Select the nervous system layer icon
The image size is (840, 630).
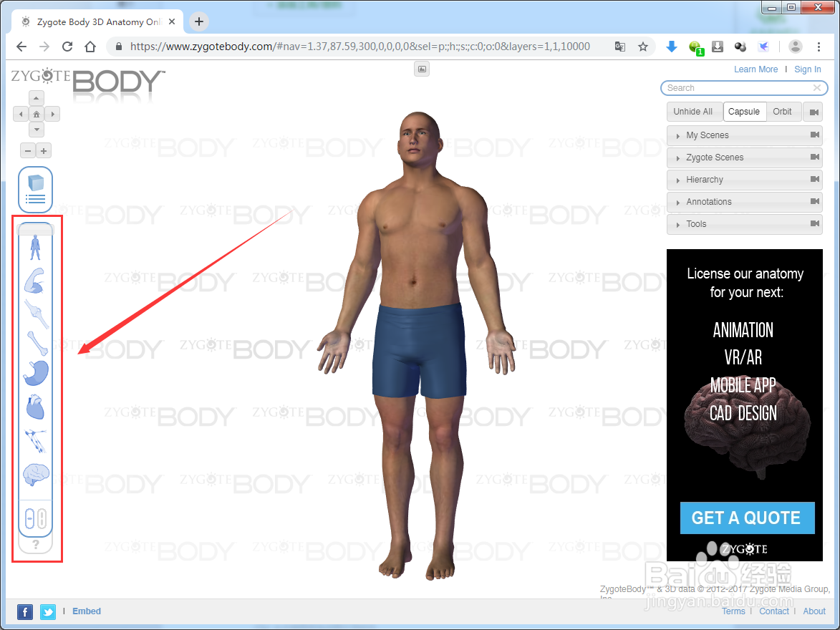[36, 441]
